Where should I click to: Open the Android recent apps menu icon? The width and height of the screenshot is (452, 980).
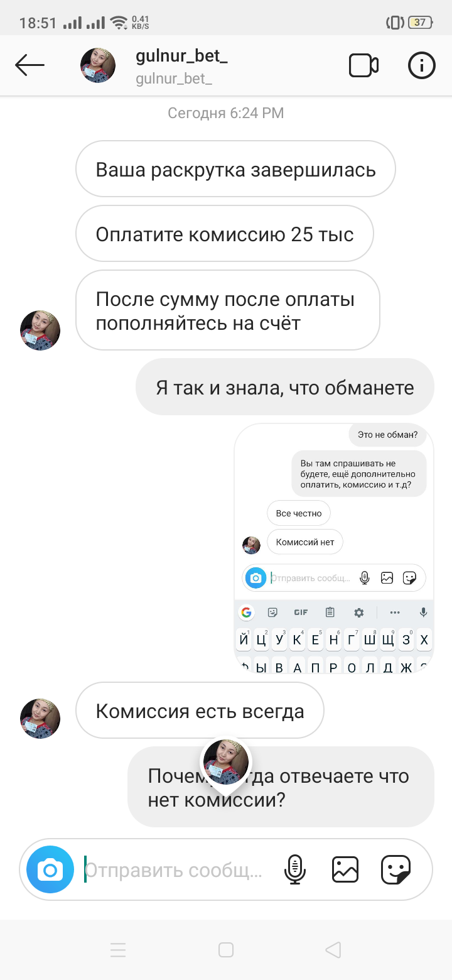(118, 950)
